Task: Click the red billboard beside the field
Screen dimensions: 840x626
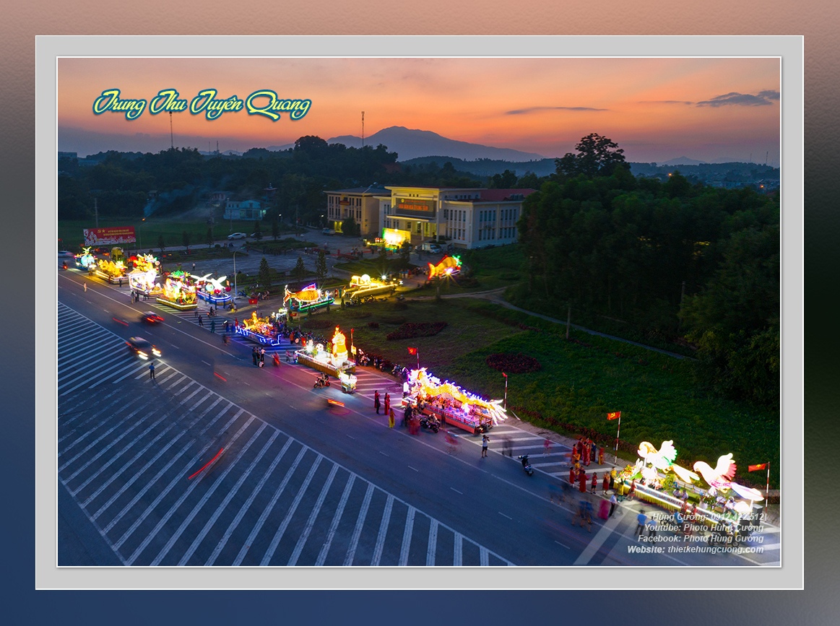Action: tap(109, 235)
